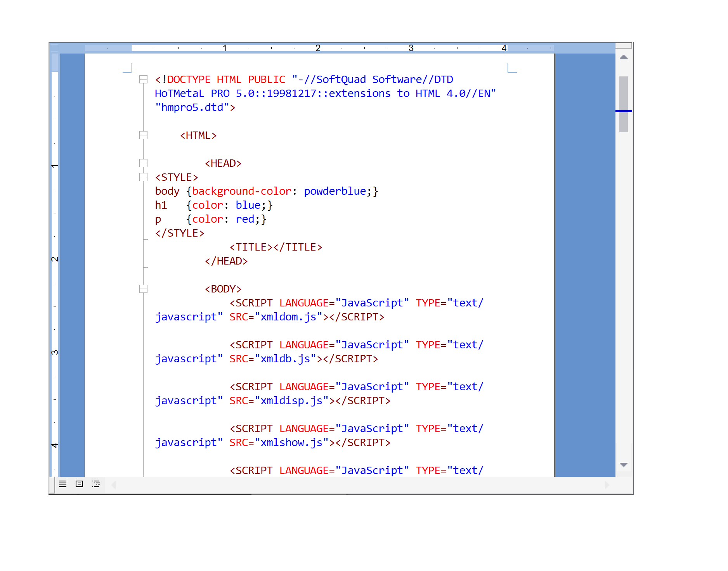The height and width of the screenshot is (571, 728).
Task: Click the vertical scrollbar up arrow
Action: click(624, 57)
